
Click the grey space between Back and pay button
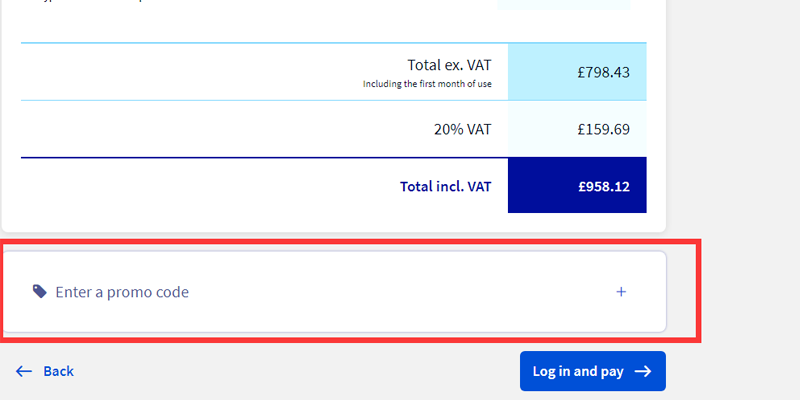(x=300, y=371)
